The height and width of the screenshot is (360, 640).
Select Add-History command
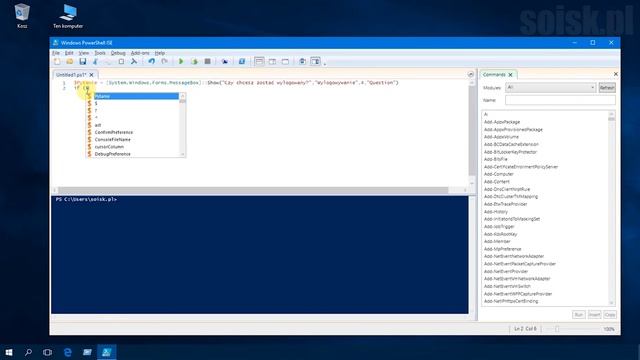pyautogui.click(x=496, y=212)
